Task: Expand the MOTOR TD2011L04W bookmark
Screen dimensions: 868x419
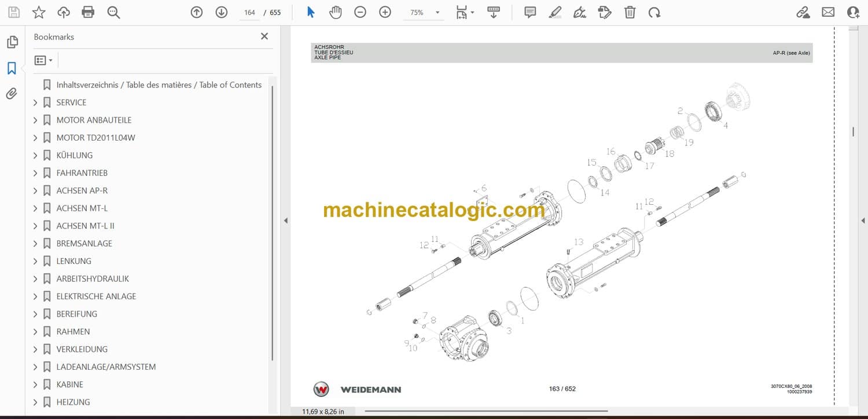Action: tap(35, 138)
